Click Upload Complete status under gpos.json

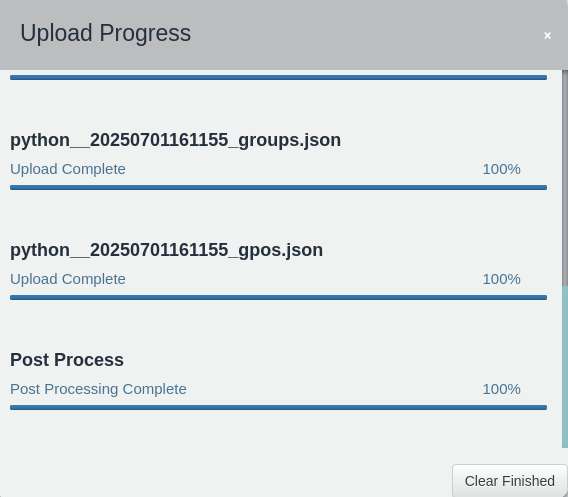point(68,279)
